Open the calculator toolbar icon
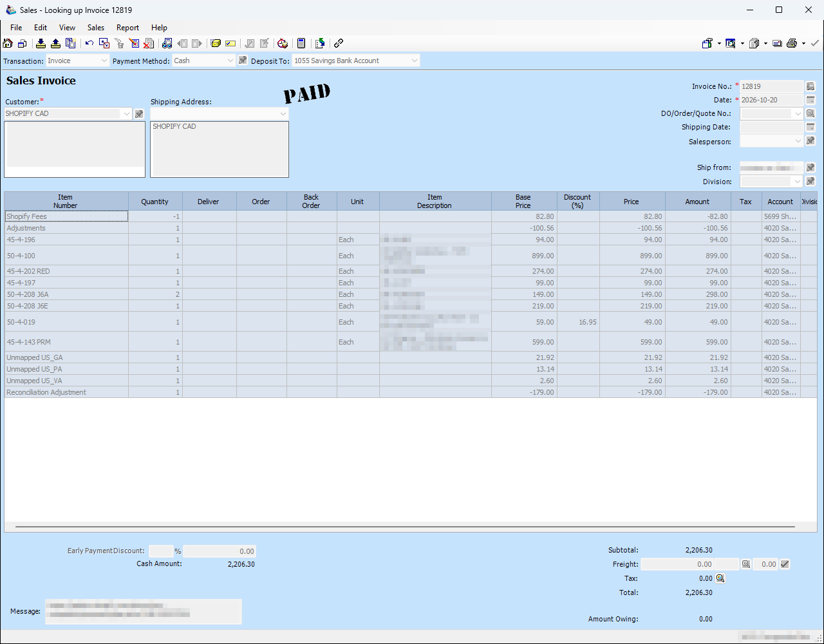The width and height of the screenshot is (824, 644). click(x=301, y=43)
